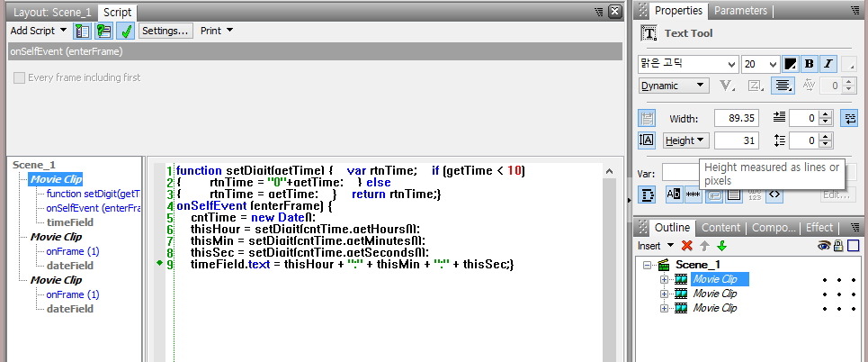
Task: Click the Height value field 31
Action: (x=737, y=140)
